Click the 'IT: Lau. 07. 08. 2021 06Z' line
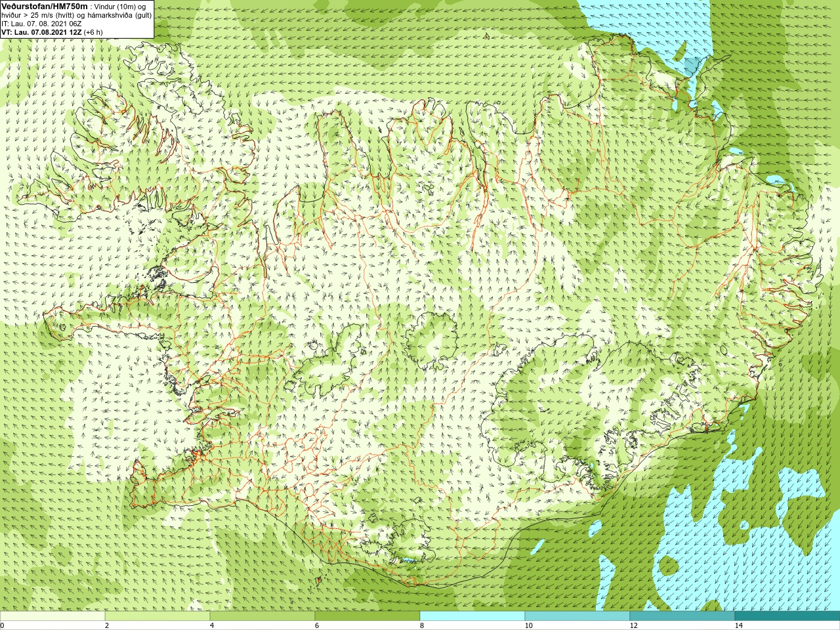The image size is (840, 630). coord(41,24)
